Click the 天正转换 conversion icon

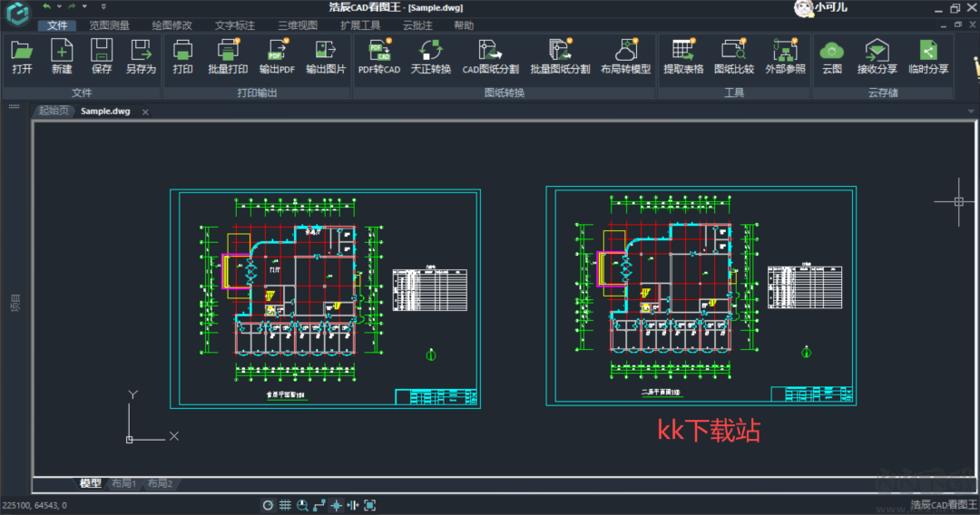430,56
